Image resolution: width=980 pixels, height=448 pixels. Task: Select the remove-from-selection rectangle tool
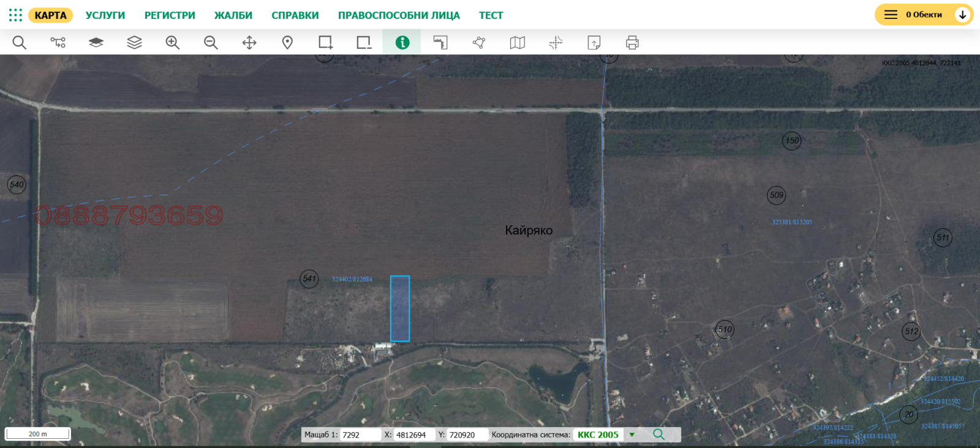click(x=364, y=42)
